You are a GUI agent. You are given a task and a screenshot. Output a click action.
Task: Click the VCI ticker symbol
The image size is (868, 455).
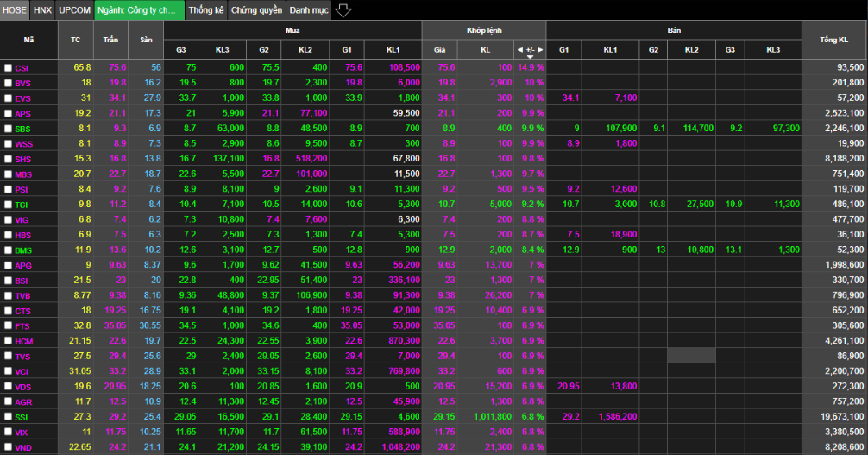22,372
